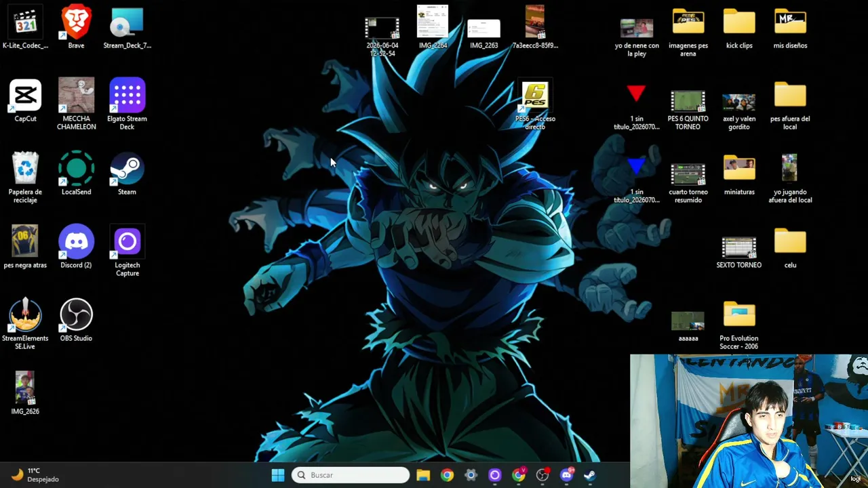Open File Explorer from the taskbar
Viewport: 868px width, 488px height.
click(x=423, y=475)
